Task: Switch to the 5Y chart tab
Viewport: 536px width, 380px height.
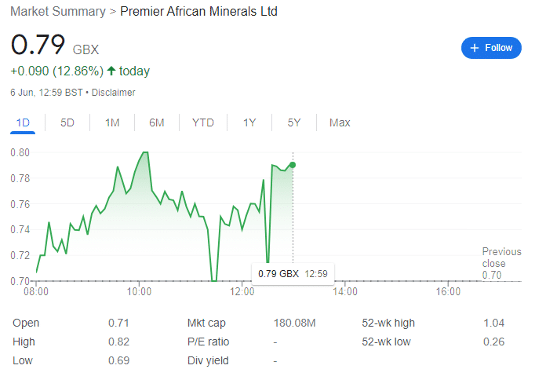Action: tap(294, 122)
